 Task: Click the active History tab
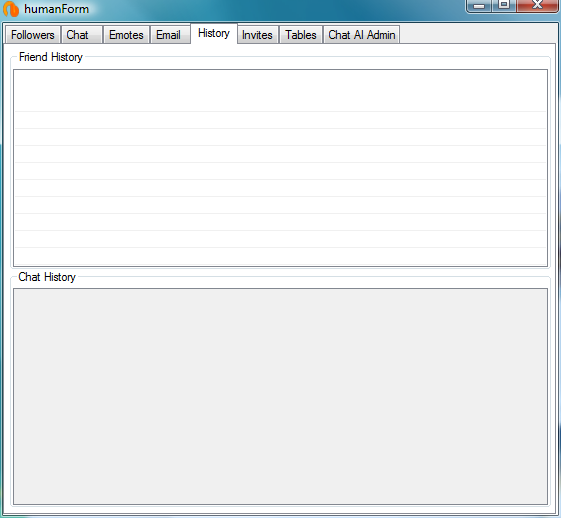[214, 33]
